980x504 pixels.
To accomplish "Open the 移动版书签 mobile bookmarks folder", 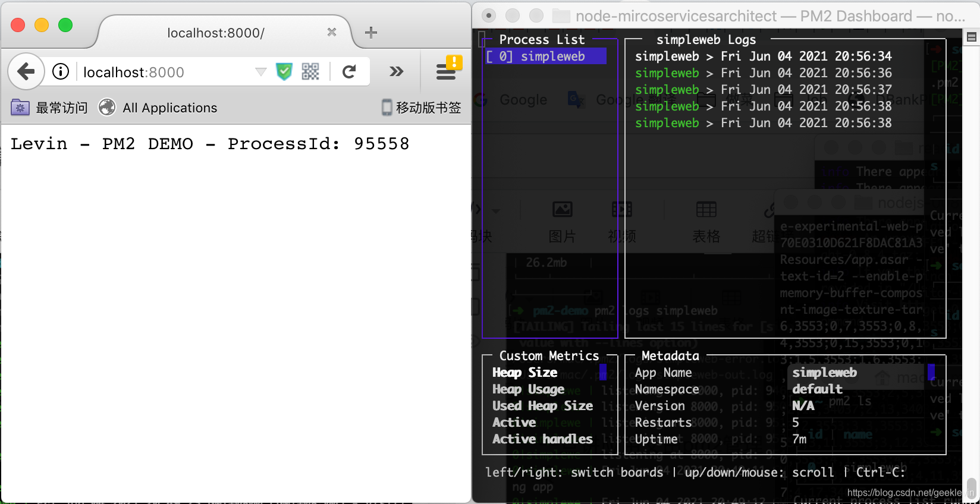I will tap(421, 108).
